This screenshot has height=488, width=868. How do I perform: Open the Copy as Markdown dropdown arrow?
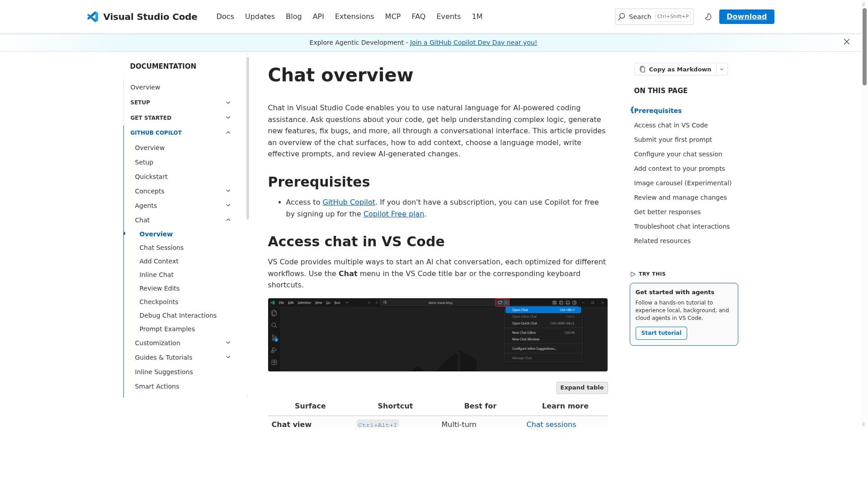click(722, 69)
